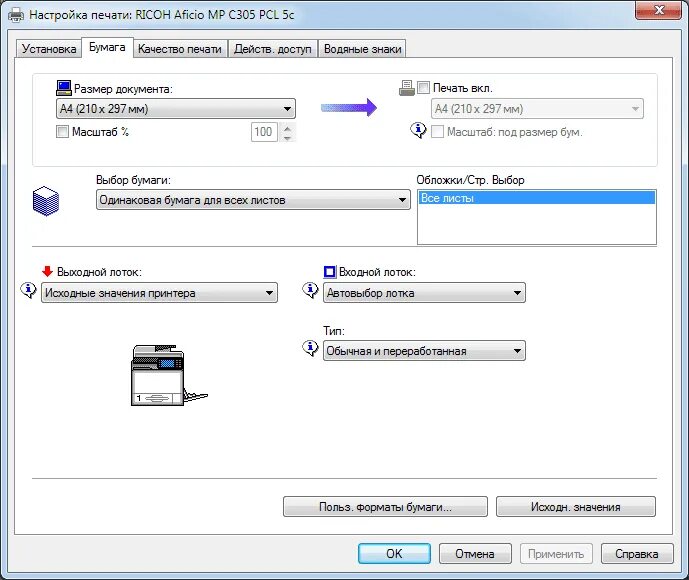The width and height of the screenshot is (689, 580).
Task: Click the Отмена button
Action: (x=475, y=554)
